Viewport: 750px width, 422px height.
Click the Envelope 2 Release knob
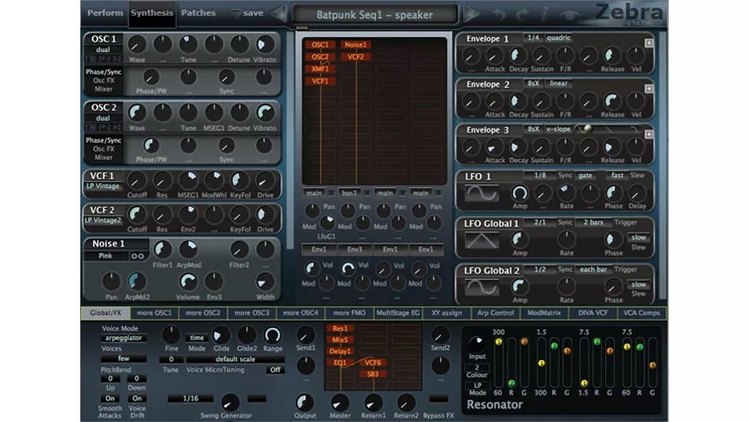611,101
